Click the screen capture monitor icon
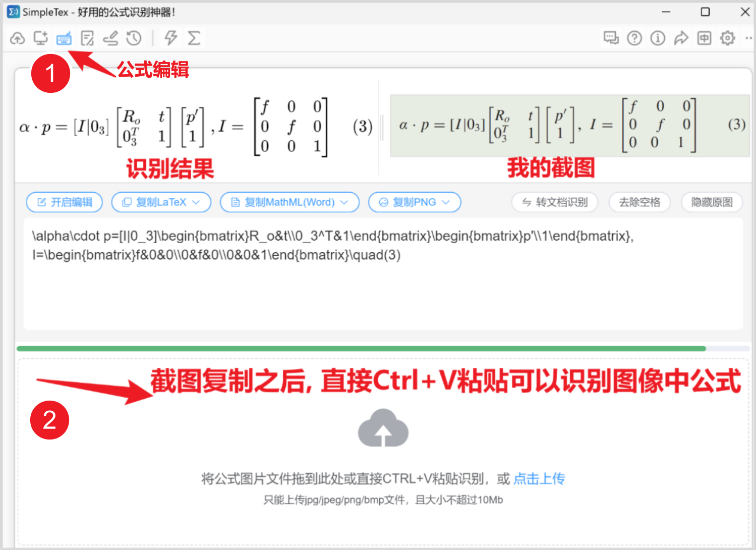The width and height of the screenshot is (756, 550). point(41,38)
